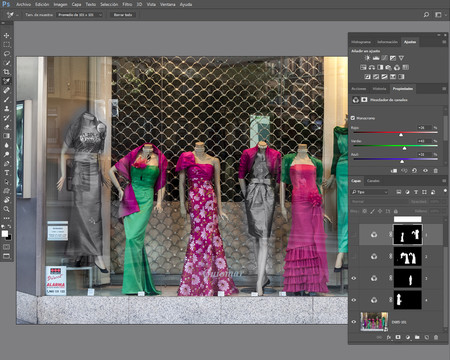Viewport: 450px width, 360px height.
Task: Add a Threshold adjustment
Action: pos(384,77)
